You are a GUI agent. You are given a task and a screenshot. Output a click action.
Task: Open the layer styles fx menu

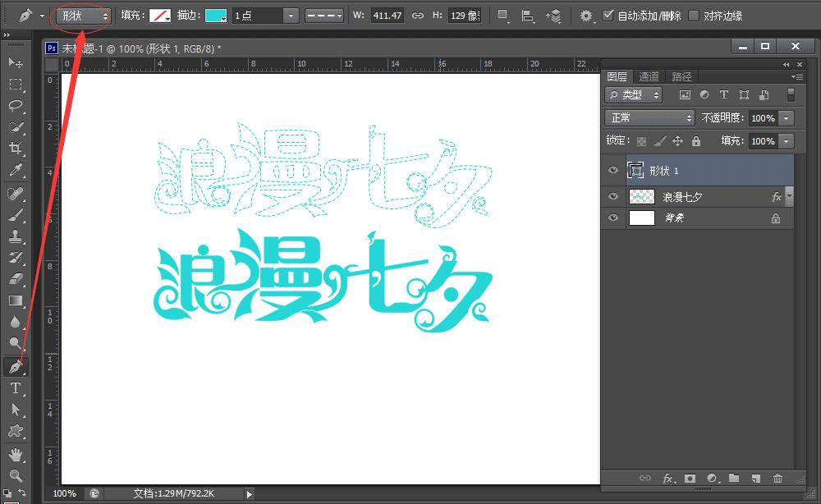coord(668,479)
